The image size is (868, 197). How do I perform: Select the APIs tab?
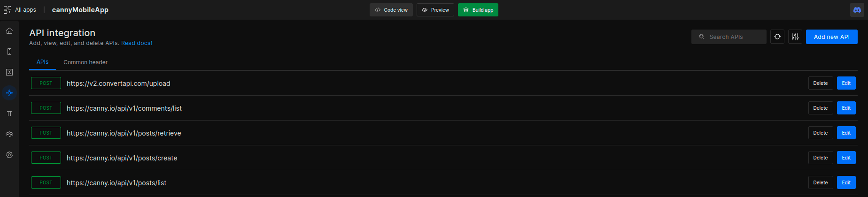click(x=43, y=62)
